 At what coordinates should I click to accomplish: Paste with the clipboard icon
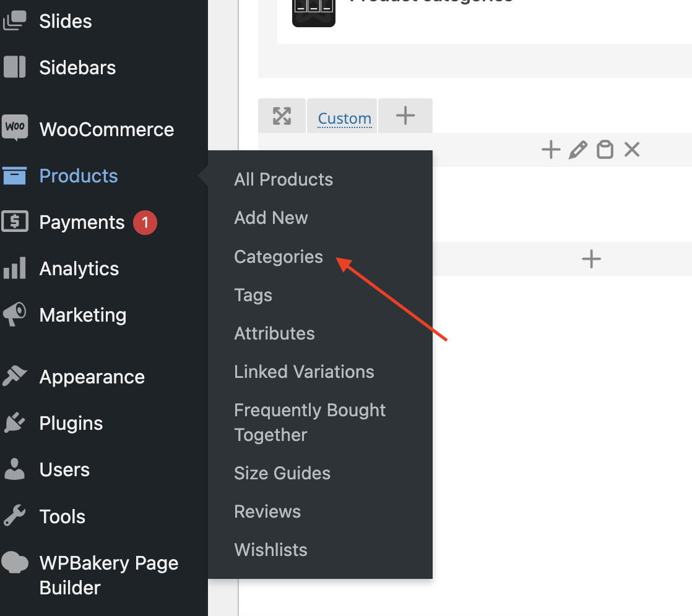605,150
